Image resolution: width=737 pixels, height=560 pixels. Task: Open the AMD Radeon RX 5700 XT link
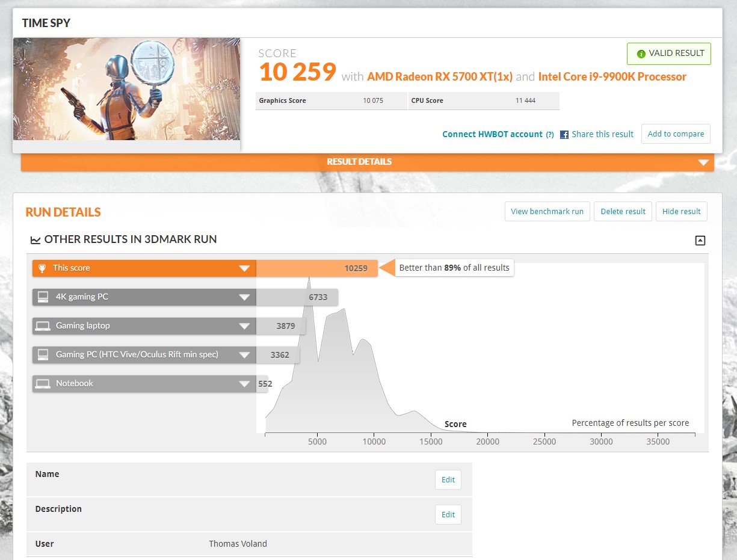click(440, 76)
